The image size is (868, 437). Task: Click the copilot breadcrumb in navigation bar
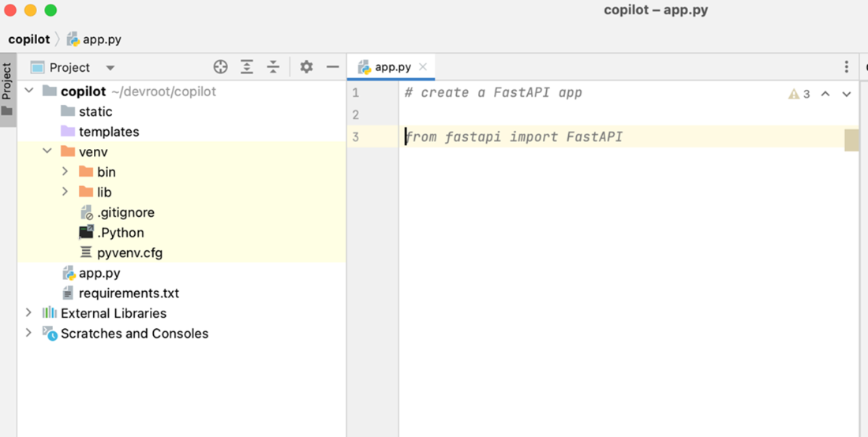click(x=28, y=39)
